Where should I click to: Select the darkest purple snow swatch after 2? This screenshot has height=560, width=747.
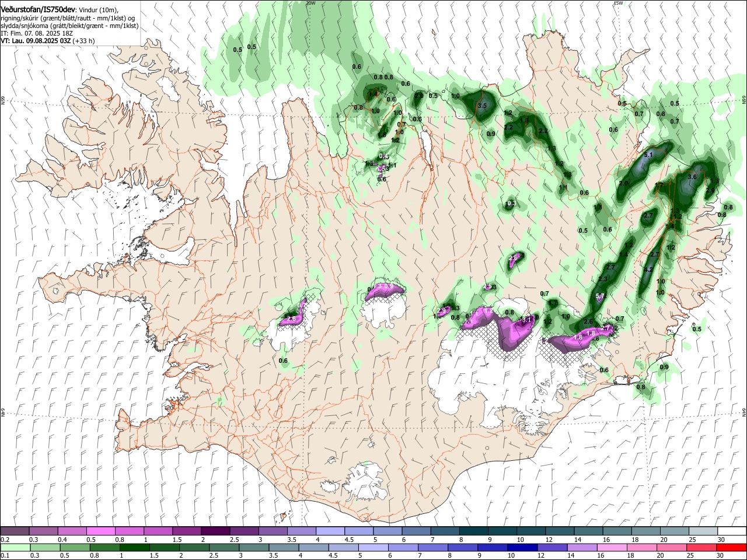215,531
